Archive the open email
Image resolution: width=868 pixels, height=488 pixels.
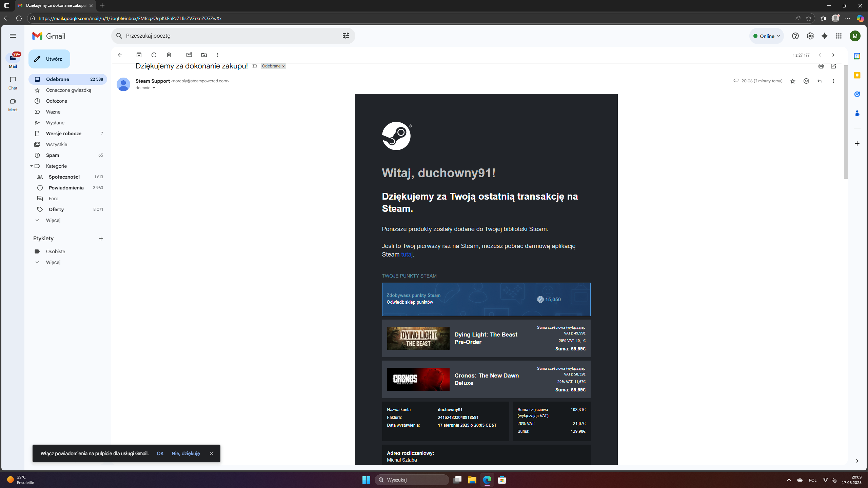pos(139,55)
